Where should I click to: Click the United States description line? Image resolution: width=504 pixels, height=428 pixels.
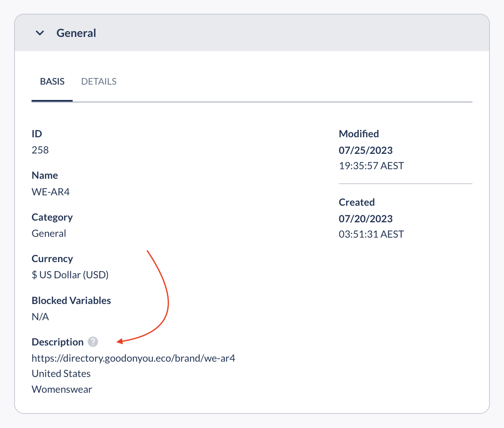(61, 374)
